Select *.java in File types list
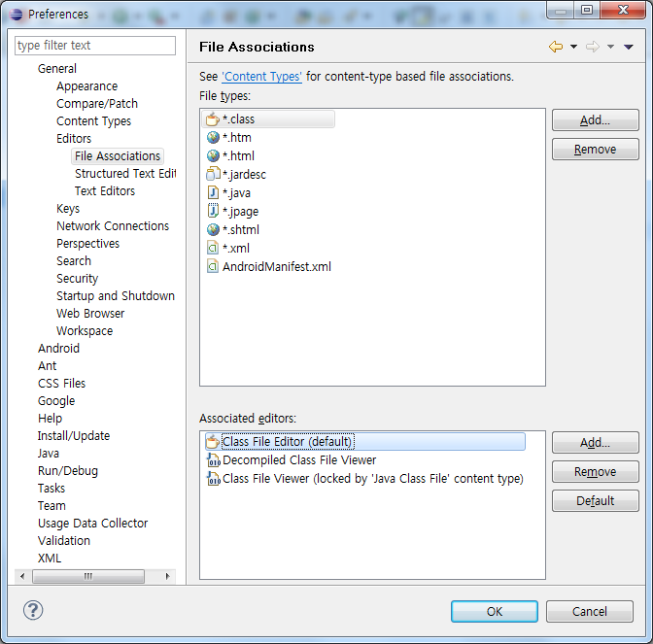 pos(236,192)
